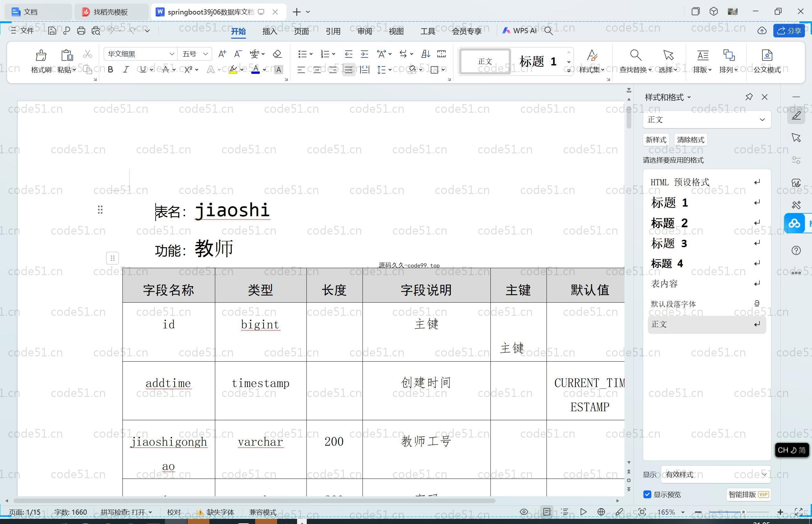Viewport: 812px width, 524px height.
Task: Click the full screen icon in status bar
Action: (x=798, y=512)
